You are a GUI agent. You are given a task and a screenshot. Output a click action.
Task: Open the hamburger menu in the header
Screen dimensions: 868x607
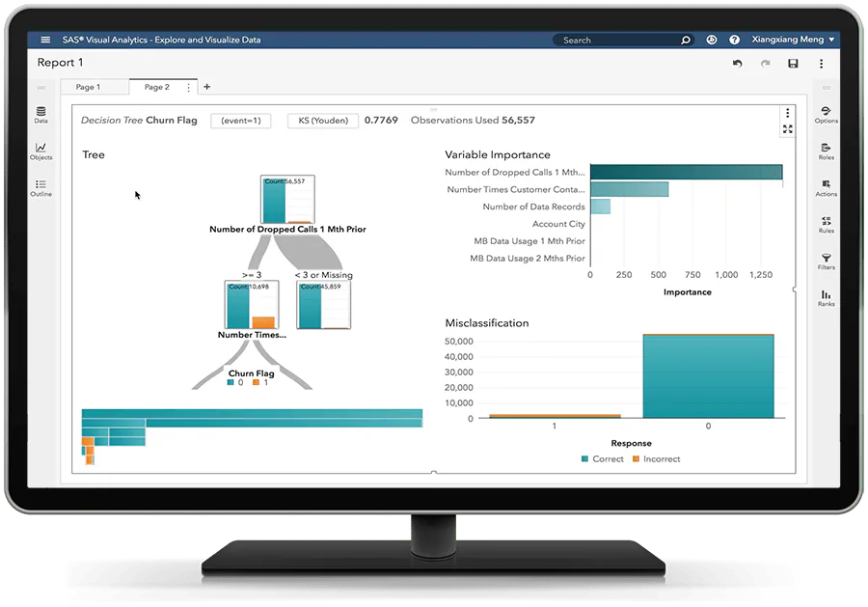(45, 40)
